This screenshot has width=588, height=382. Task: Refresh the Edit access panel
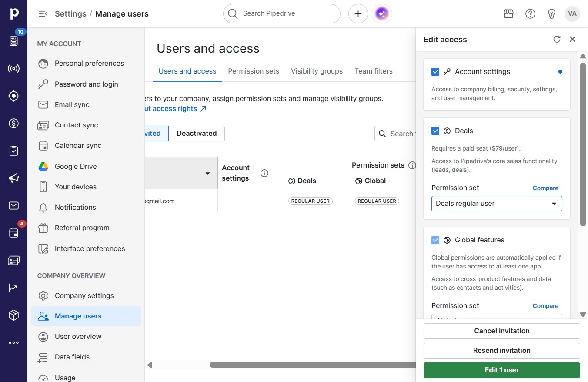pos(557,39)
